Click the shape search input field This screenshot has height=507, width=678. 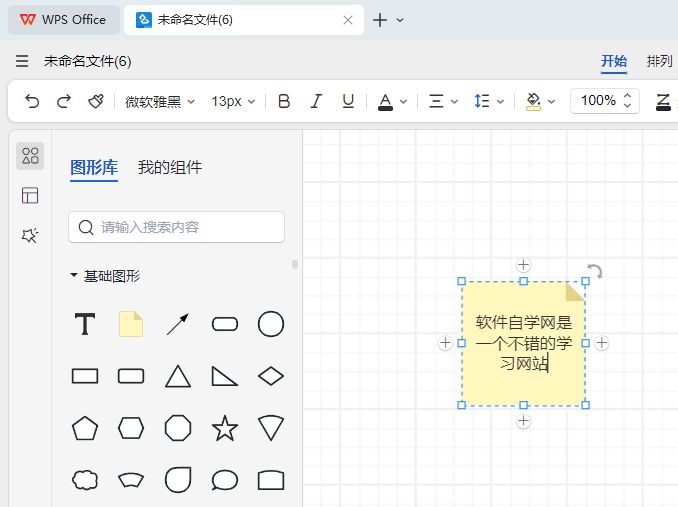[x=176, y=227]
